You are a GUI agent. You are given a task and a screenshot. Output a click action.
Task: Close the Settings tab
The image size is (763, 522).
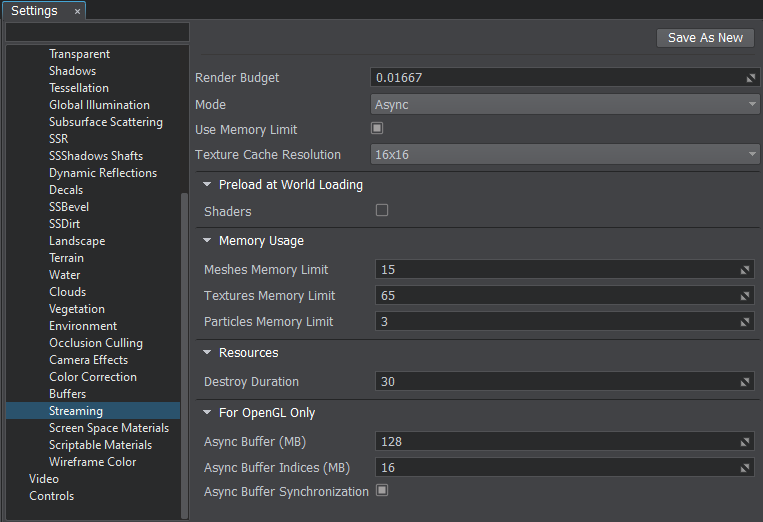tap(77, 12)
